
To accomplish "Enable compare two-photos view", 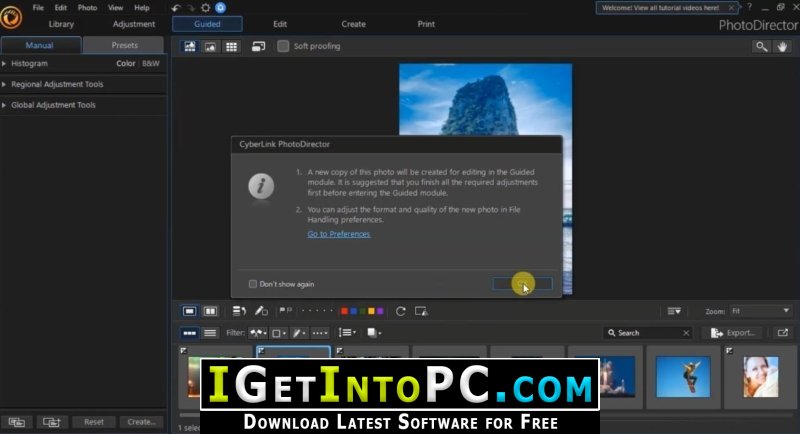I will pyautogui.click(x=210, y=311).
